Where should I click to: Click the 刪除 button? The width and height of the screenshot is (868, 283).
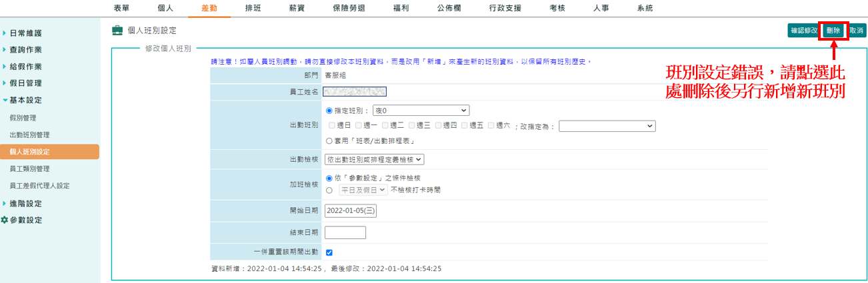click(x=833, y=31)
